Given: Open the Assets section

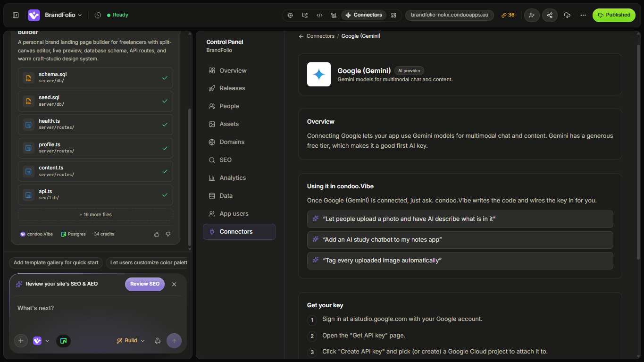Looking at the screenshot, I should click(239, 124).
